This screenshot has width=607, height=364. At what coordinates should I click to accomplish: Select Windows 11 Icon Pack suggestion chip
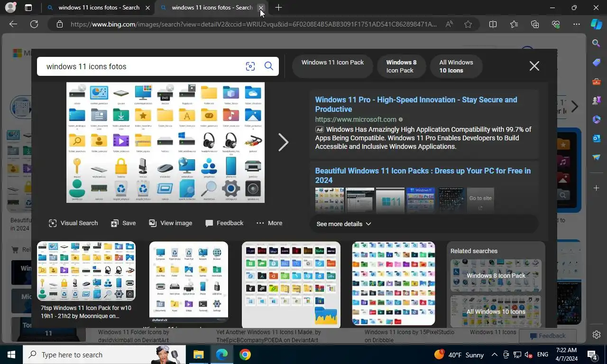(x=332, y=66)
